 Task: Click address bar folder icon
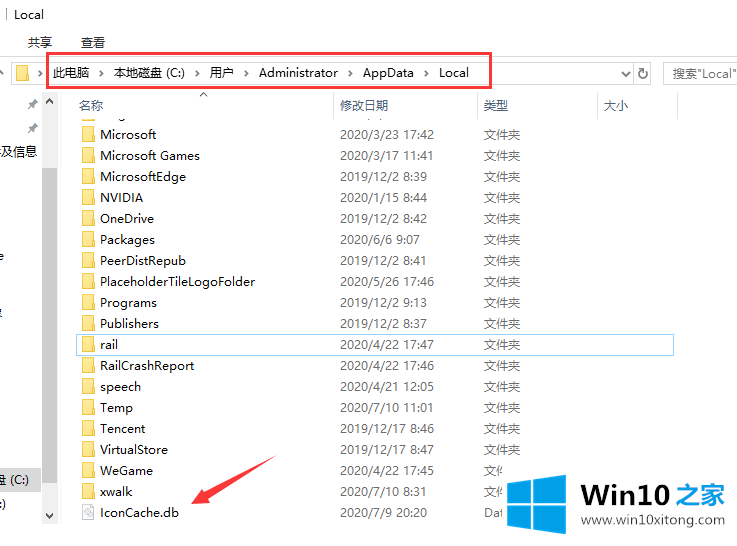tap(22, 73)
